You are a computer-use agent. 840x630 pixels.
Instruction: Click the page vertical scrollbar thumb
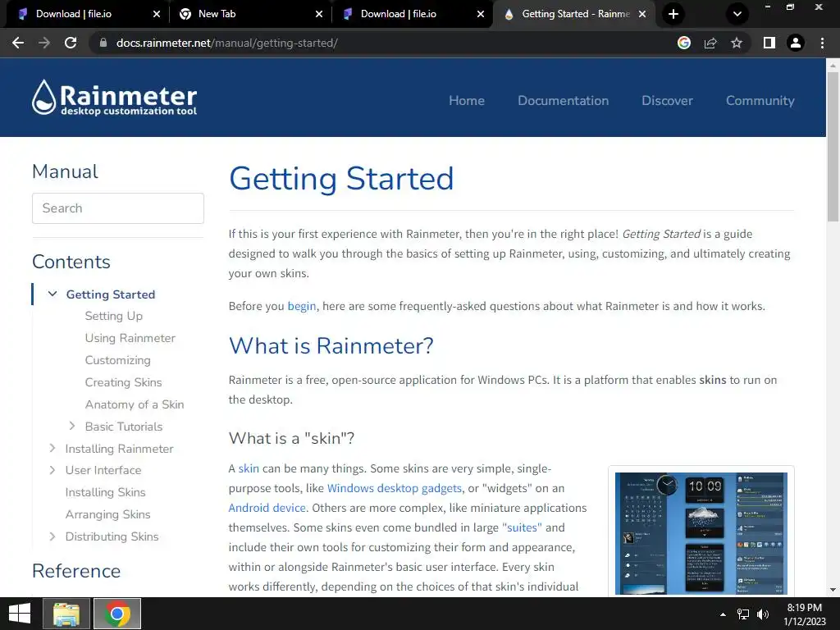(833, 146)
